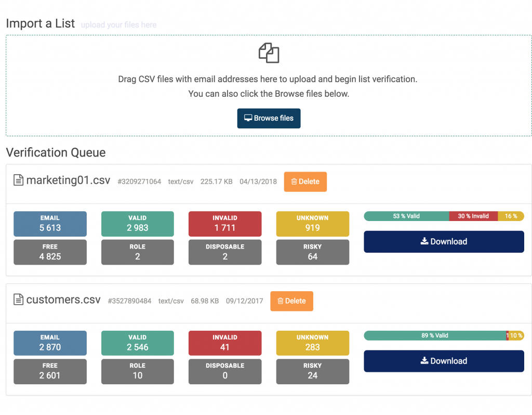Click the 53 % Valid progress segment
The width and height of the screenshot is (532, 415).
click(406, 216)
